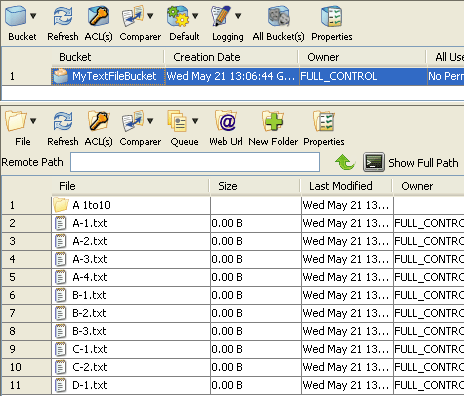
Task: Click the bucket's creation date cell
Action: (x=232, y=76)
